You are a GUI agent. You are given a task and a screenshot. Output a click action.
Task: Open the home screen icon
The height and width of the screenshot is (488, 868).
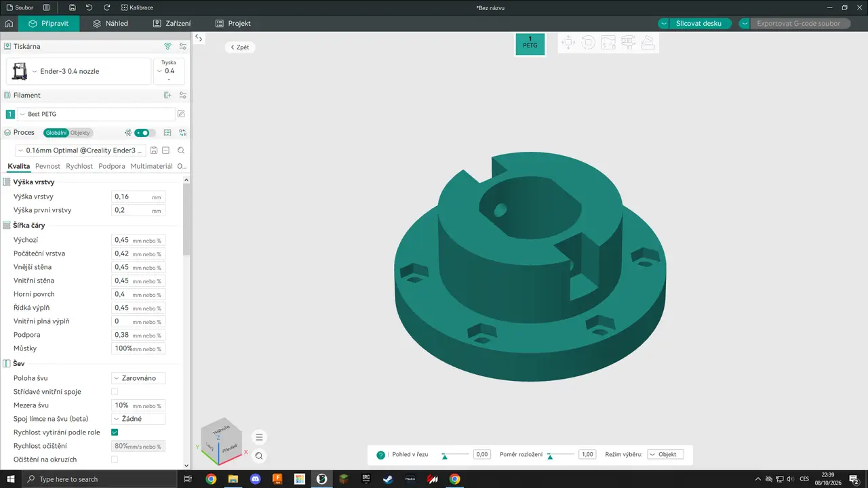(9, 23)
